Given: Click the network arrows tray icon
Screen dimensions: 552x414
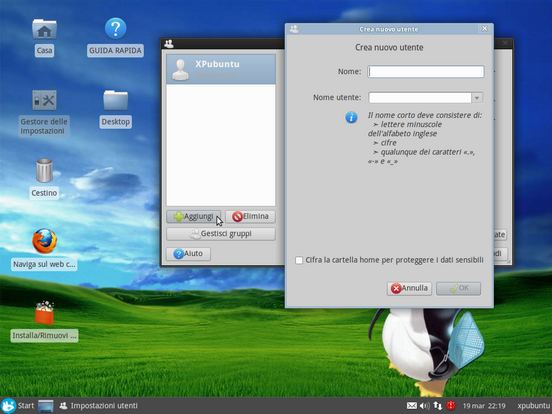Looking at the screenshot, I should (438, 406).
